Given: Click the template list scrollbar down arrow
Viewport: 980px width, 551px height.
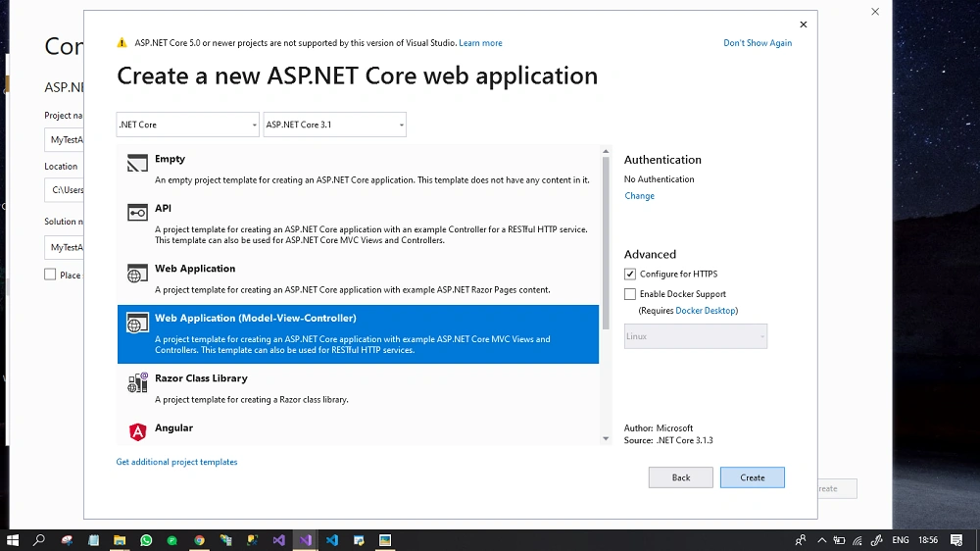Looking at the screenshot, I should click(x=606, y=438).
